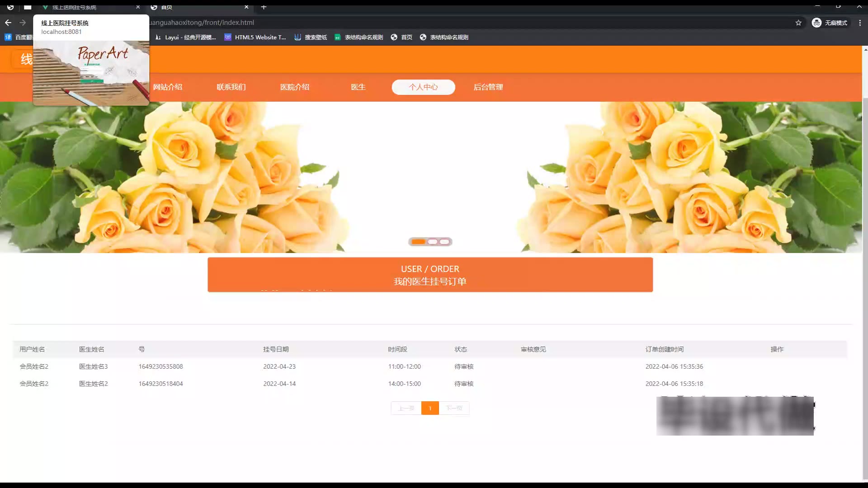
Task: Open the browser three-dot menu
Action: pos(860,23)
